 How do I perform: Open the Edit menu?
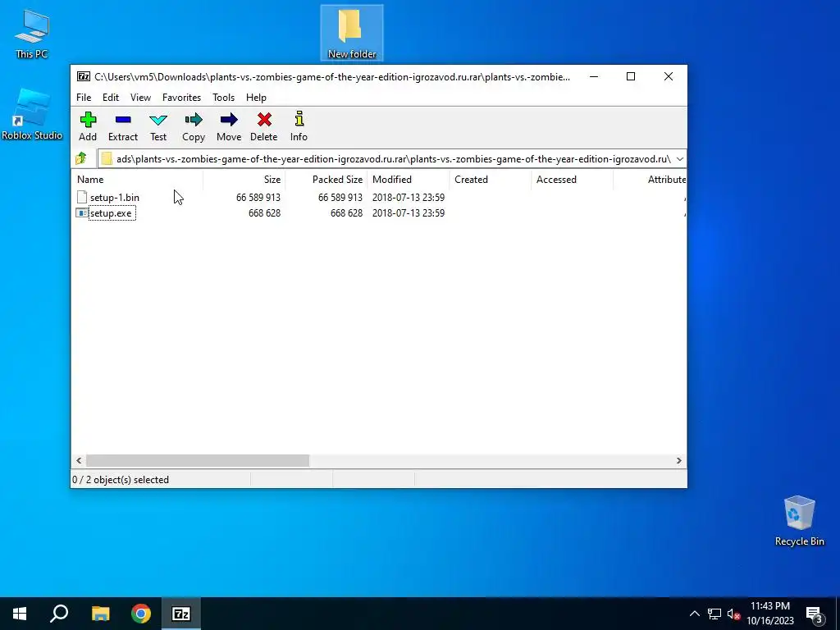click(111, 98)
